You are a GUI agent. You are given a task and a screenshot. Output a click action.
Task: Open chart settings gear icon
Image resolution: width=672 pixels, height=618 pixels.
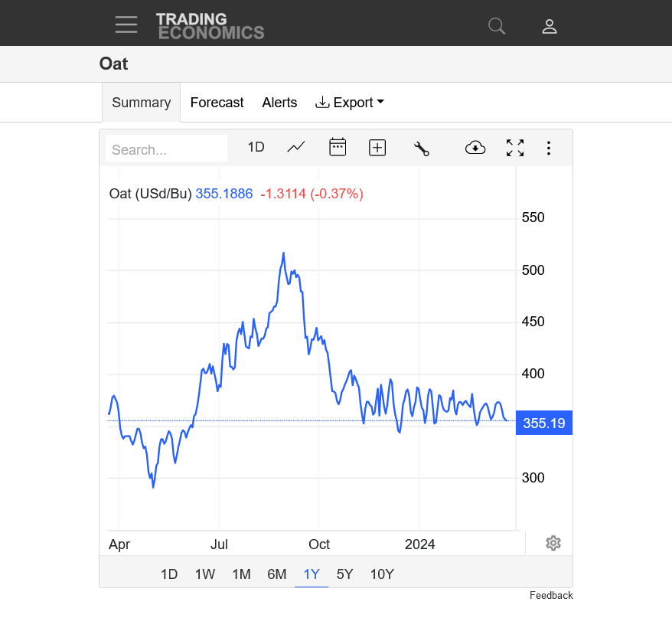(553, 543)
